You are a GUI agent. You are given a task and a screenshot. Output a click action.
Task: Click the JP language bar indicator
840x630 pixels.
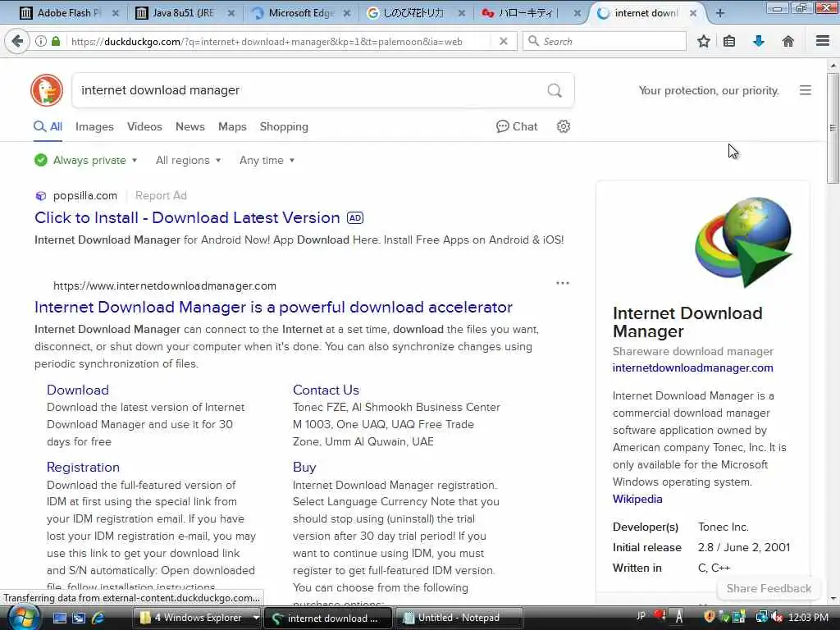click(641, 616)
